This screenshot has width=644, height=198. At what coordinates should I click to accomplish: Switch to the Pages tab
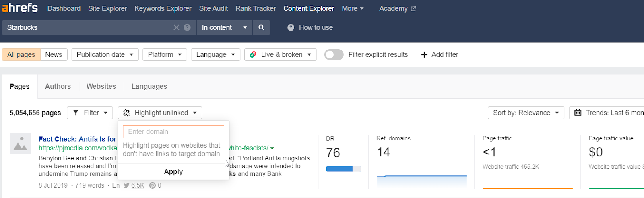[20, 86]
